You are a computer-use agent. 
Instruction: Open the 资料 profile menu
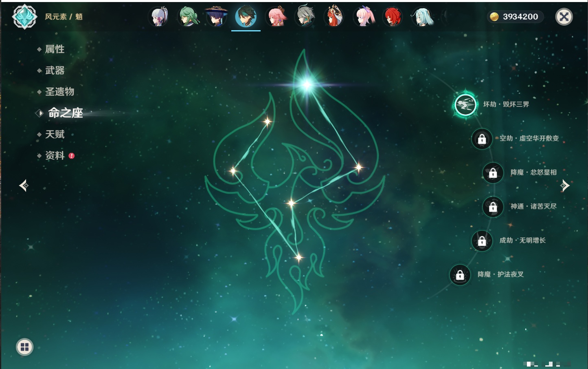[x=55, y=155]
